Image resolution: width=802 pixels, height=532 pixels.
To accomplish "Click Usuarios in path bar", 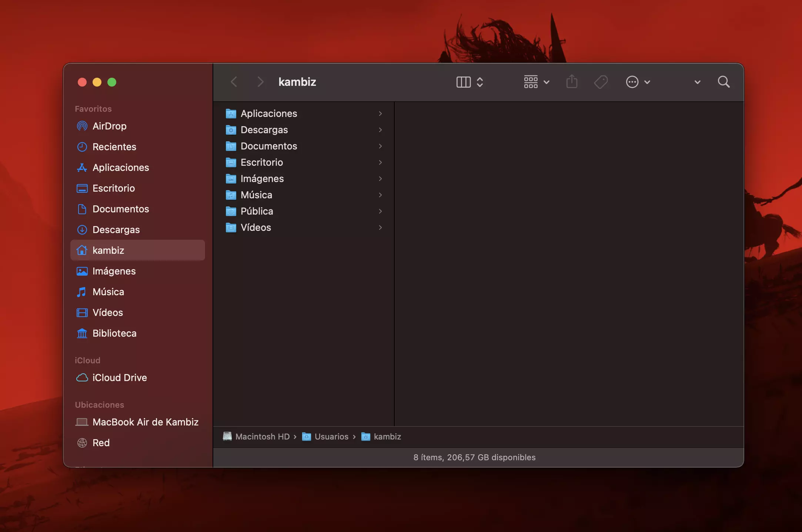I will tap(325, 437).
